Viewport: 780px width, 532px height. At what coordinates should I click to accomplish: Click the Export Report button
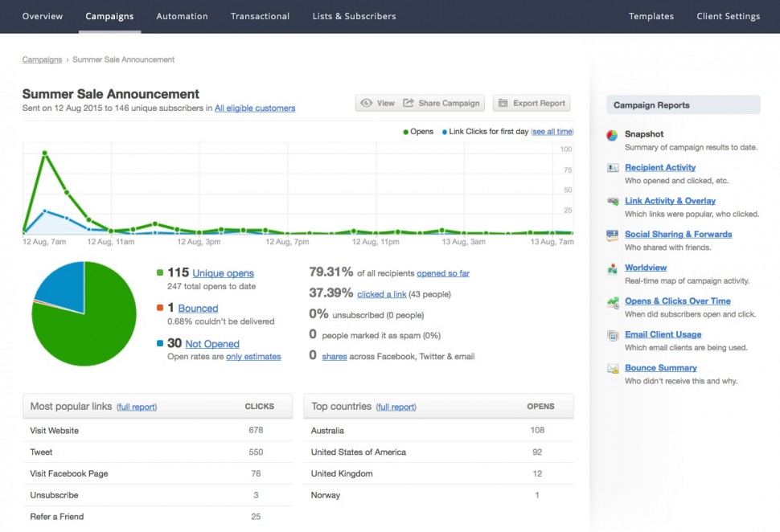(x=532, y=103)
